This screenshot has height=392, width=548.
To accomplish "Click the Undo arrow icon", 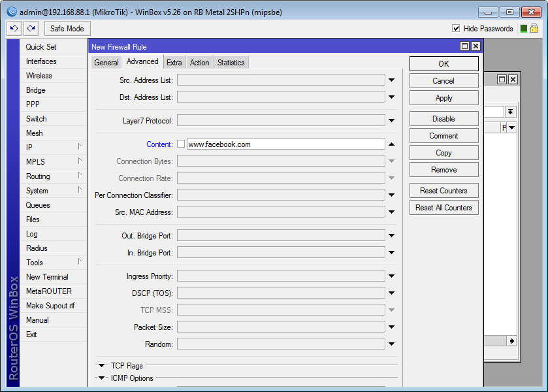I will 14,28.
